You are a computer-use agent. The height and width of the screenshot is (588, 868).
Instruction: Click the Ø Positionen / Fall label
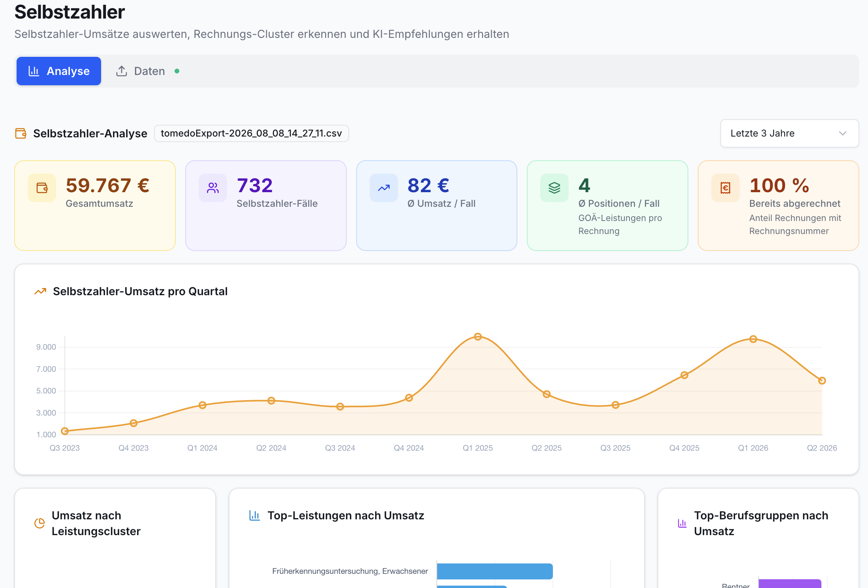pos(619,204)
